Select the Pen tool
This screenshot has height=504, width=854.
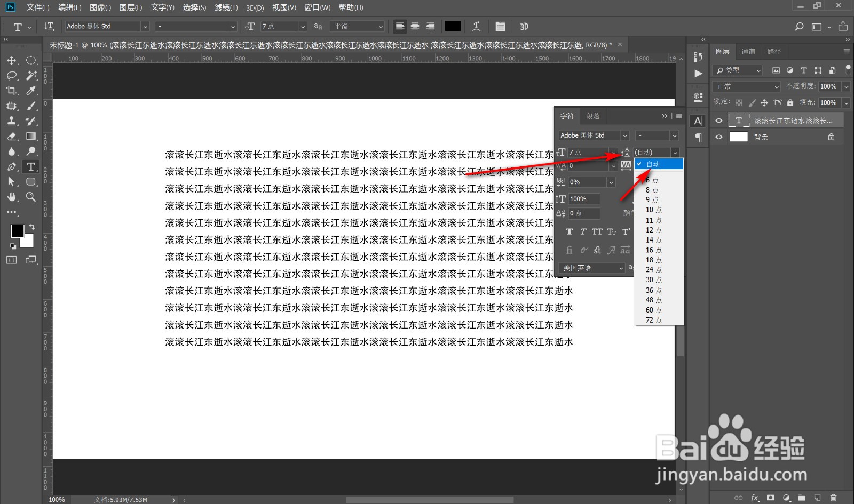(12, 167)
